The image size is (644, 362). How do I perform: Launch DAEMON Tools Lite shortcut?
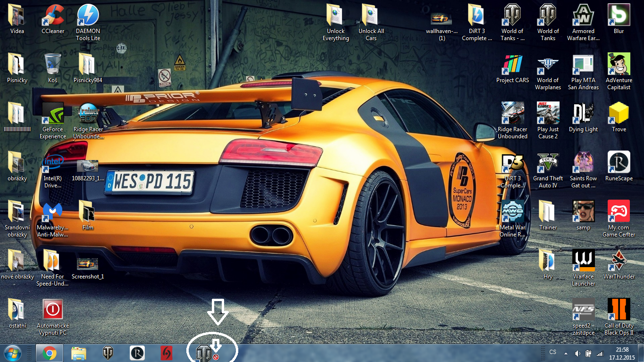(88, 16)
